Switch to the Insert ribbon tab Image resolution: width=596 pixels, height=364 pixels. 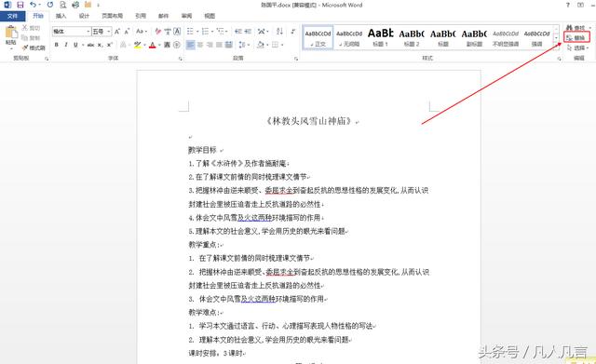coord(61,16)
